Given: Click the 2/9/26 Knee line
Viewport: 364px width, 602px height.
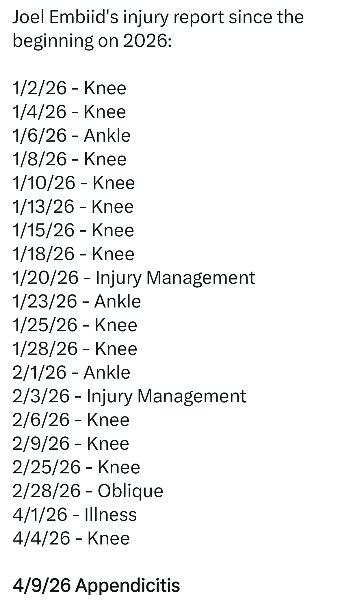Looking at the screenshot, I should tap(71, 443).
